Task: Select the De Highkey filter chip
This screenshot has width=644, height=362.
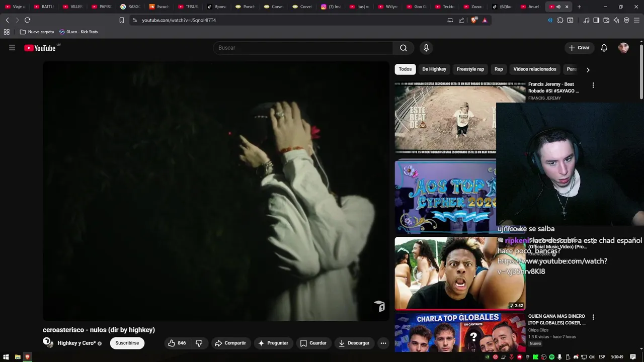Action: coord(434,69)
